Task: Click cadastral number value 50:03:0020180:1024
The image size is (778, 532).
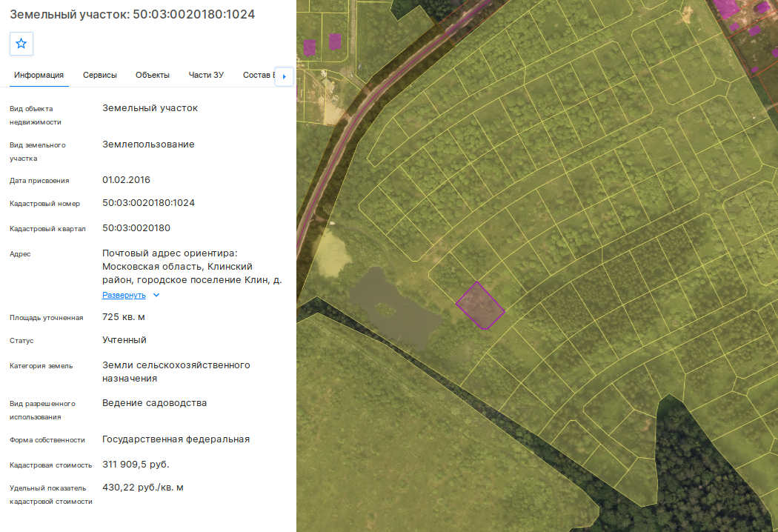Action: [148, 203]
